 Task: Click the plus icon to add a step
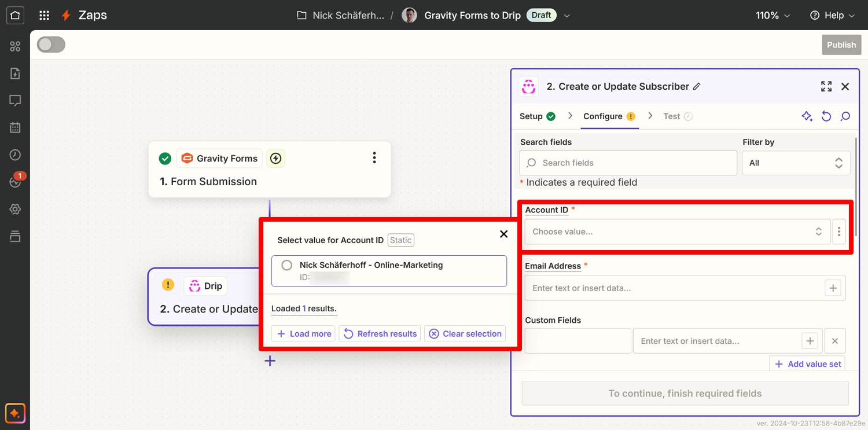[x=270, y=361]
